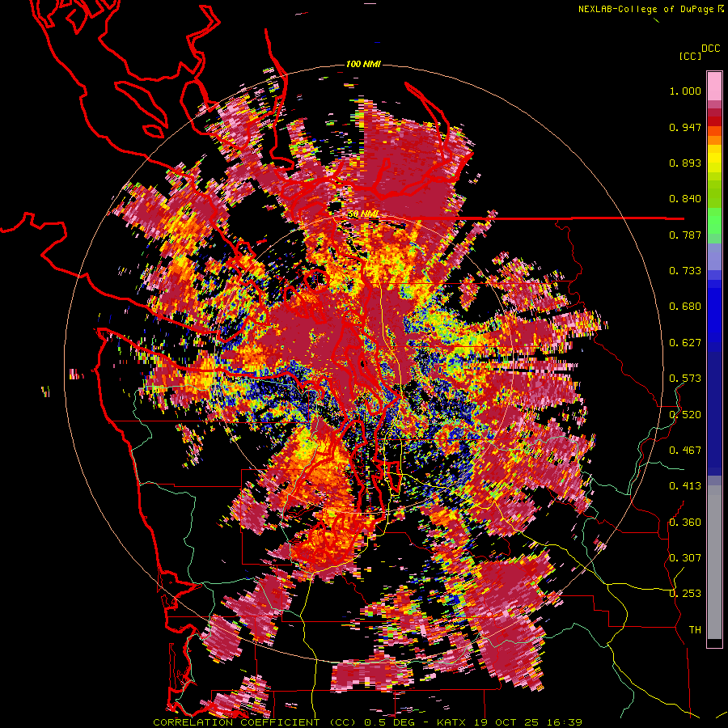The height and width of the screenshot is (728, 728).
Task: Click the 0.947 color scale value
Action: (685, 127)
